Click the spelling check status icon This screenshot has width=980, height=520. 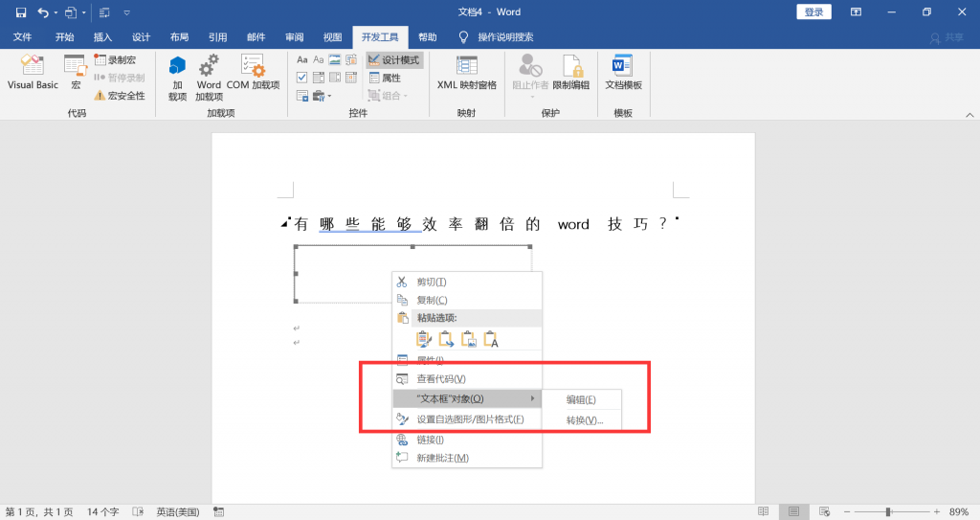138,512
